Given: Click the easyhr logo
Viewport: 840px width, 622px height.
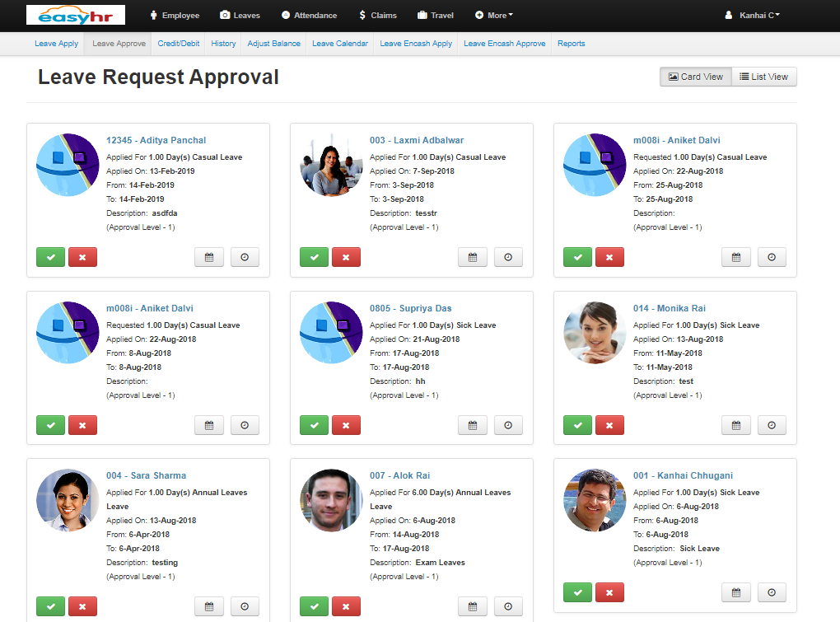Looking at the screenshot, I should pos(76,15).
